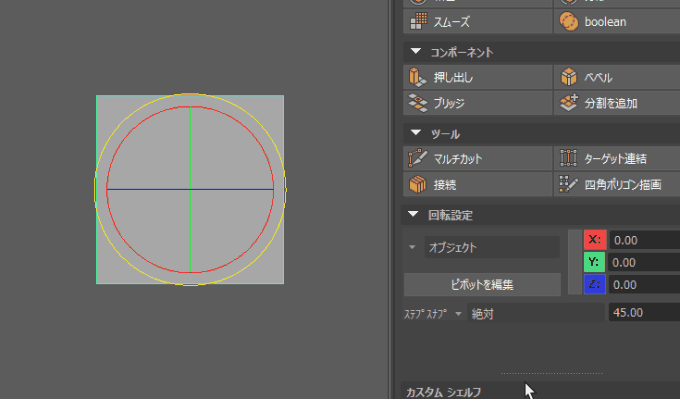The width and height of the screenshot is (680, 399).
Task: Open the ステップ スナップ dropdown arrow
Action: click(x=458, y=314)
